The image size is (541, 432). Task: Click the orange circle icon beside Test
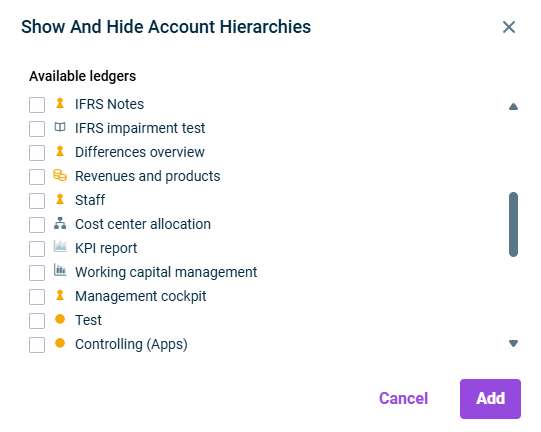(60, 319)
